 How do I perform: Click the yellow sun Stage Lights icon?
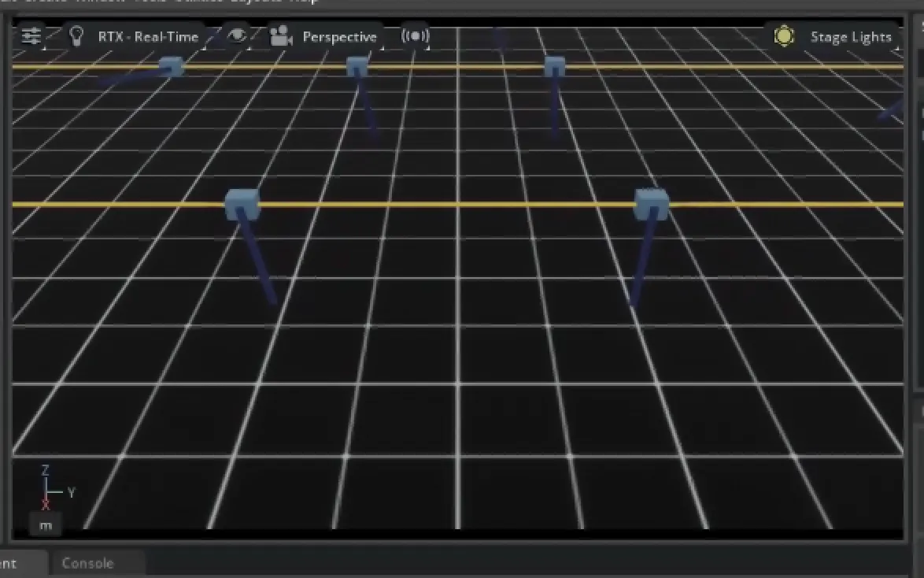[x=785, y=36]
